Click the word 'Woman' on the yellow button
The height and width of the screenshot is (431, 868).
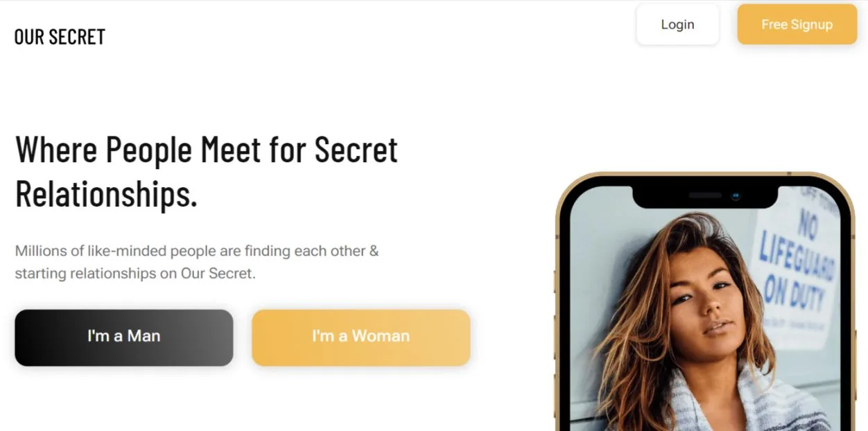pos(381,336)
